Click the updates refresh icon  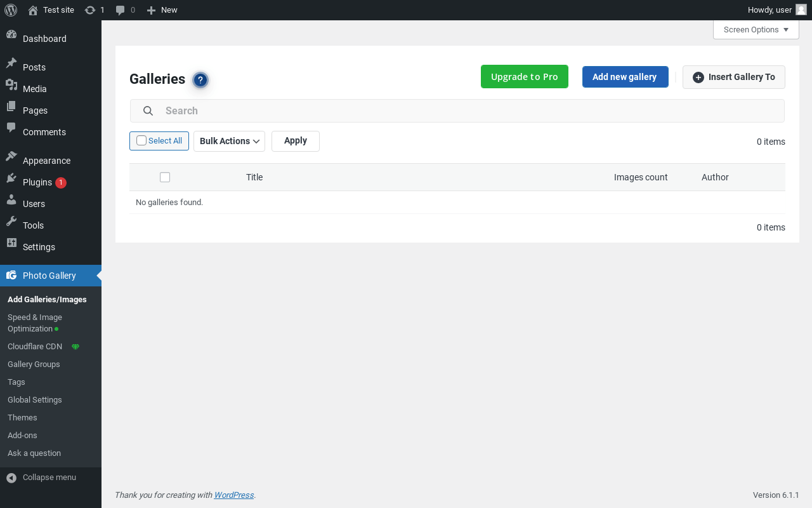click(x=90, y=10)
